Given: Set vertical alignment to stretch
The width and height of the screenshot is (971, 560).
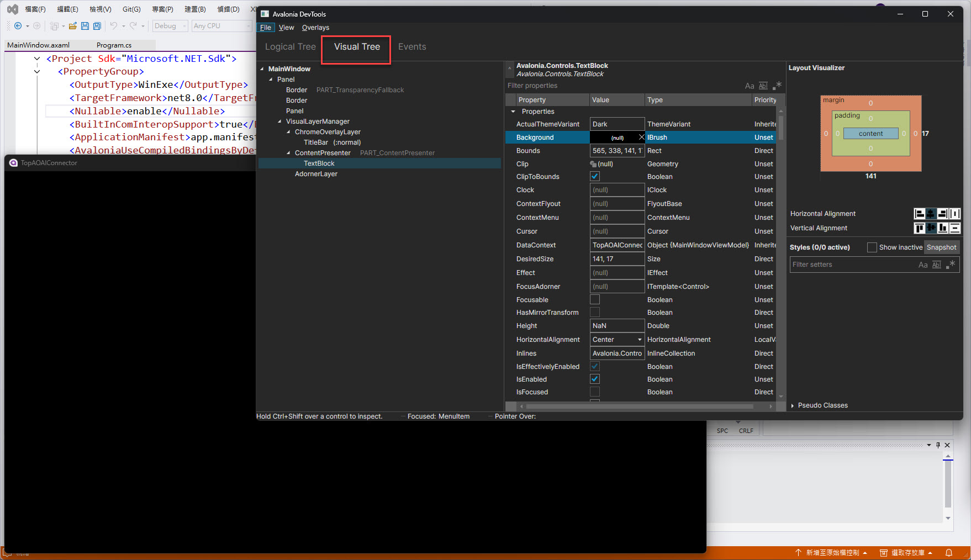Looking at the screenshot, I should (x=954, y=228).
